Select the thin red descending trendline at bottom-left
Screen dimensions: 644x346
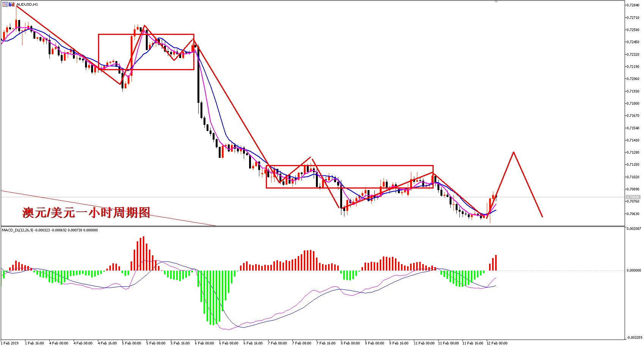pyautogui.click(x=108, y=208)
